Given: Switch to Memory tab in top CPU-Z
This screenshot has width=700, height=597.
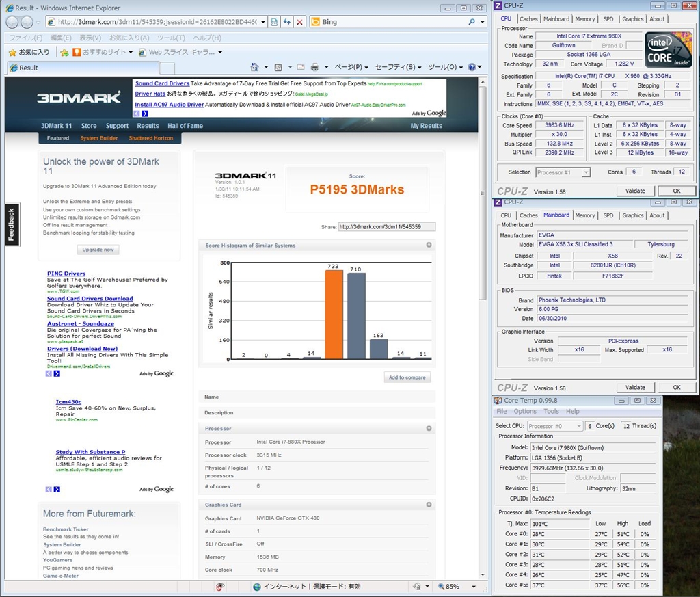Looking at the screenshot, I should coord(585,19).
